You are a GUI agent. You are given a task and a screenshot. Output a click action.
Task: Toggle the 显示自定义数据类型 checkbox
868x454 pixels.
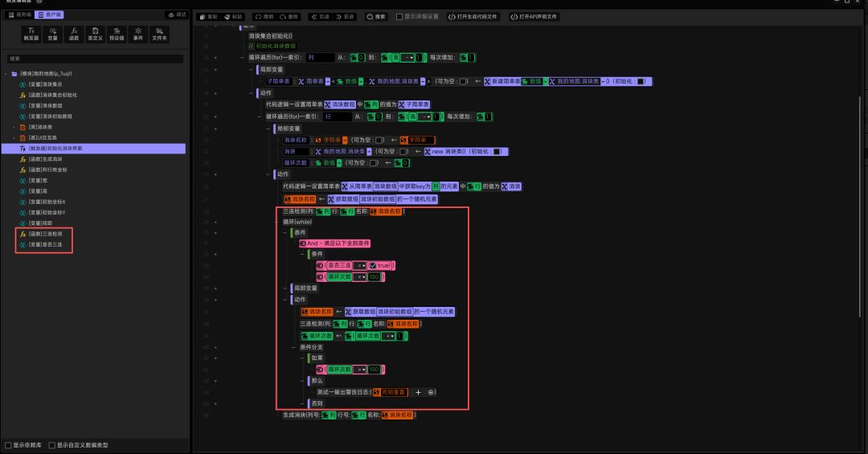coord(52,445)
